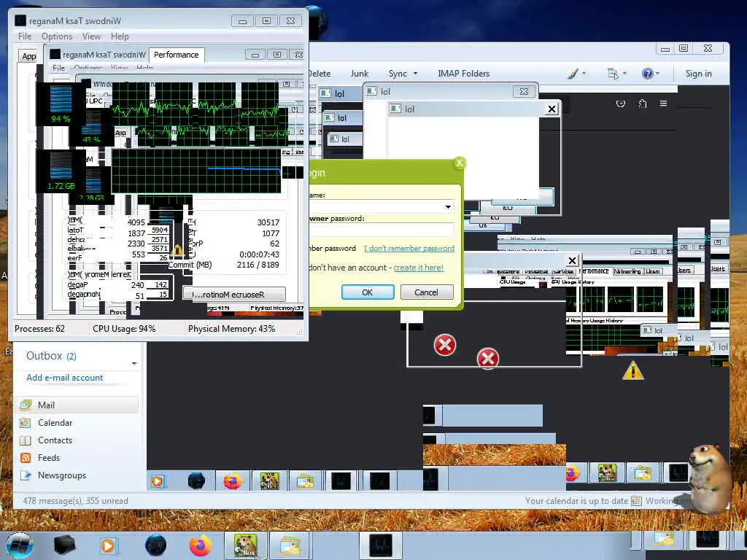Switch to the Performance tab

pyautogui.click(x=177, y=55)
